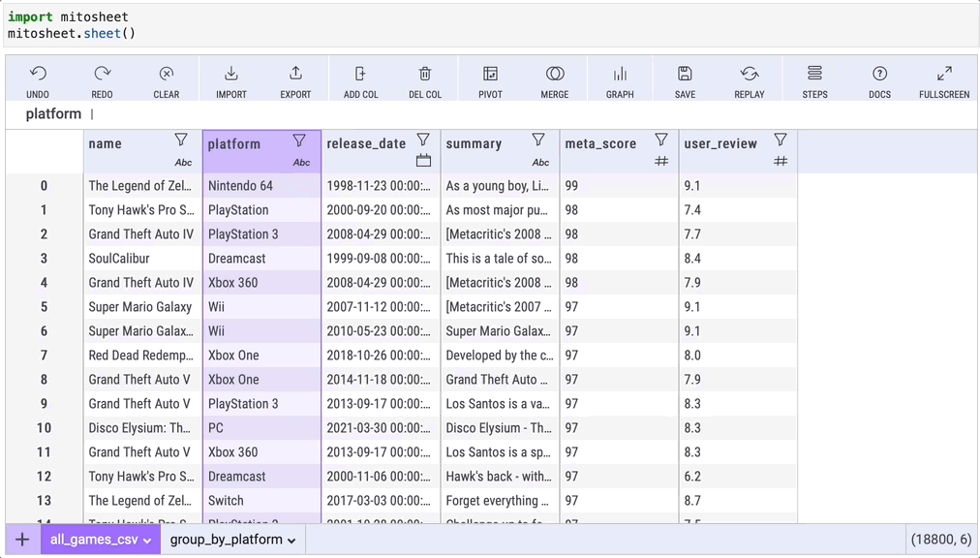This screenshot has height=558, width=980.
Task: Open the Merge datasets tool
Action: click(555, 80)
